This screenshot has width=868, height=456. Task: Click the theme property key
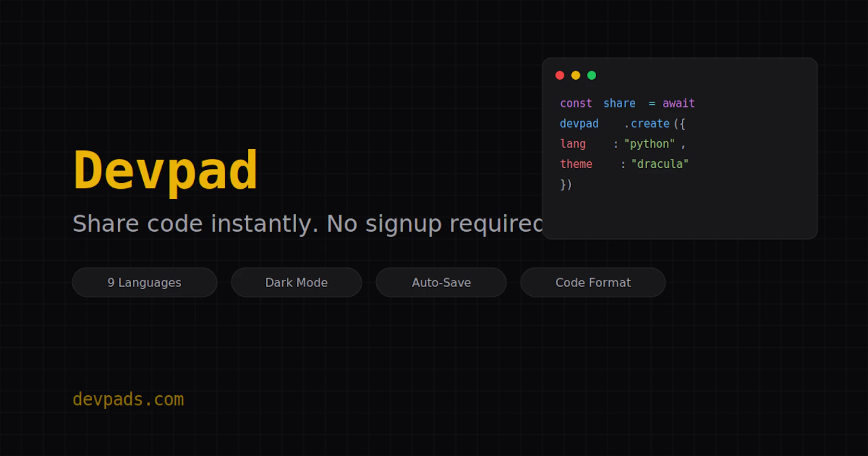[576, 164]
